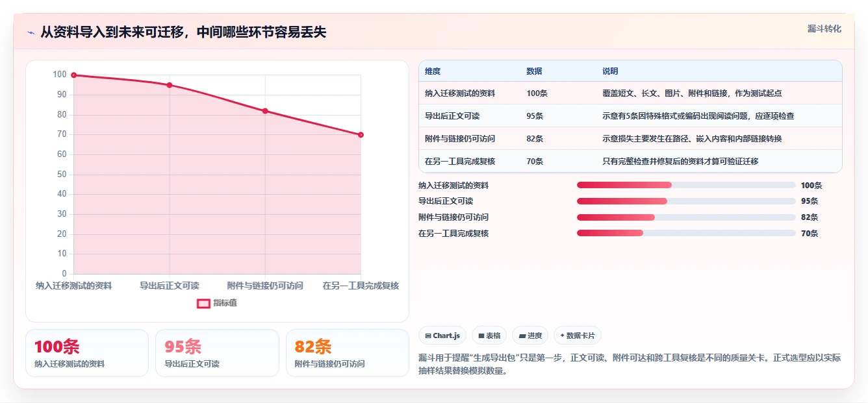868x403 pixels.
Task: Click the 数据卡片 tag
Action: 578,336
